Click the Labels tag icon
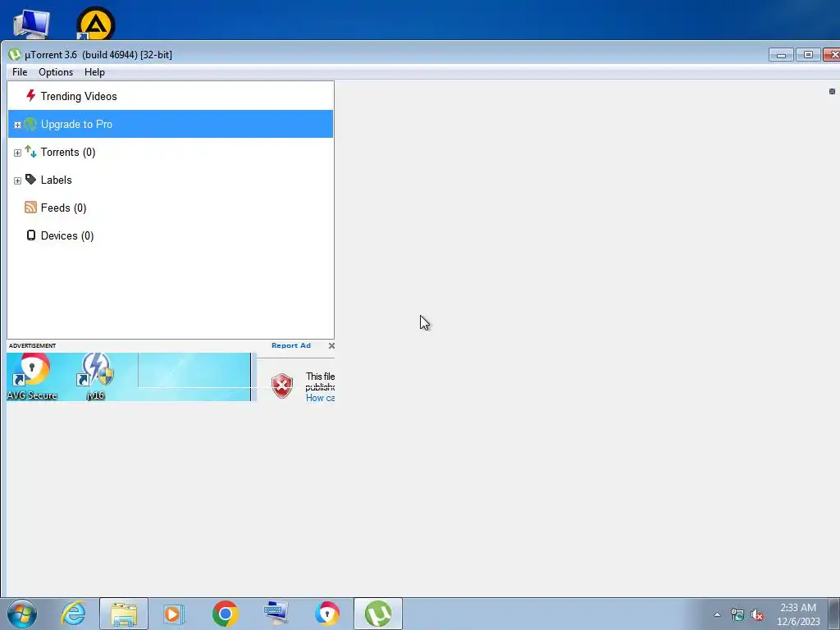The image size is (840, 630). tap(30, 180)
